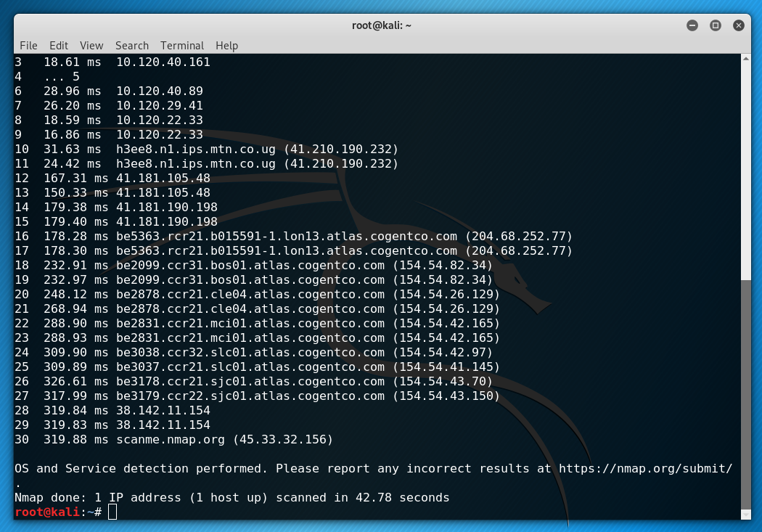
Task: Click be2831.ccr21.mci01 host on hop 23
Action: click(250, 338)
